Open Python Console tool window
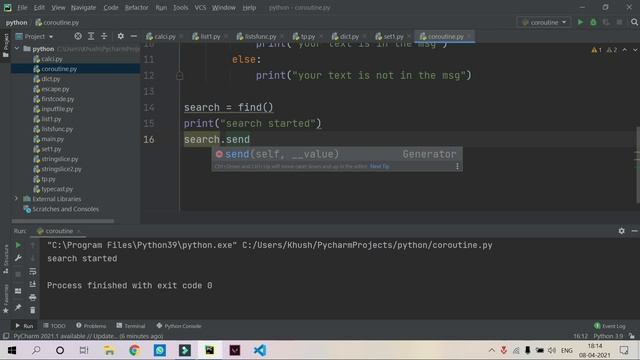 (x=179, y=326)
